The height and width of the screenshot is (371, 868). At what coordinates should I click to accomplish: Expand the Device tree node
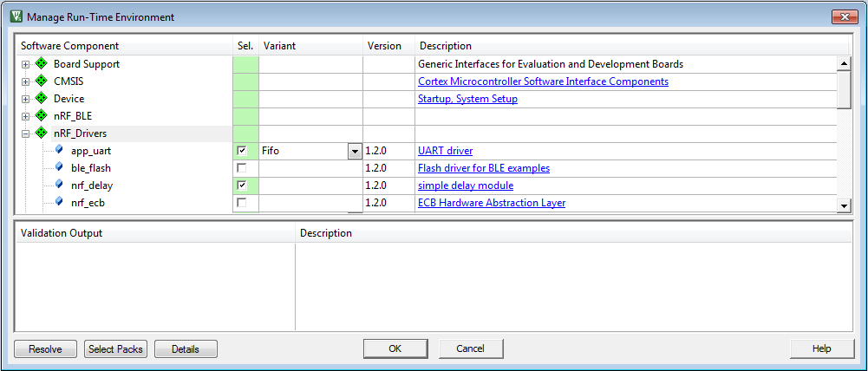point(25,99)
